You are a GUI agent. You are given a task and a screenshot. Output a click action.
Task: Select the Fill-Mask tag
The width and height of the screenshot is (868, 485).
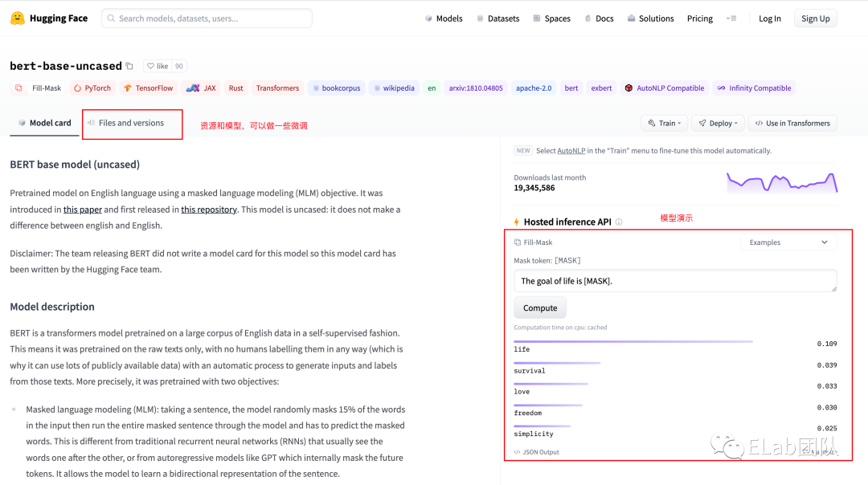point(39,88)
